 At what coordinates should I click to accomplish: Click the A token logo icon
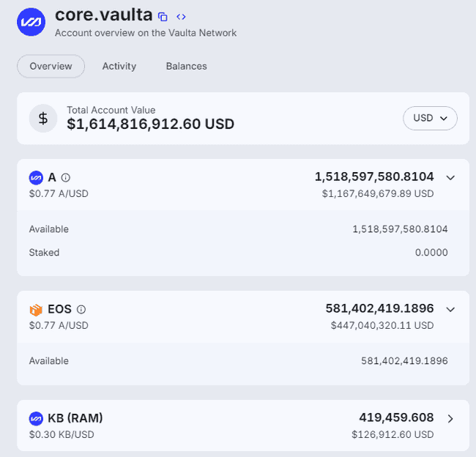[36, 177]
